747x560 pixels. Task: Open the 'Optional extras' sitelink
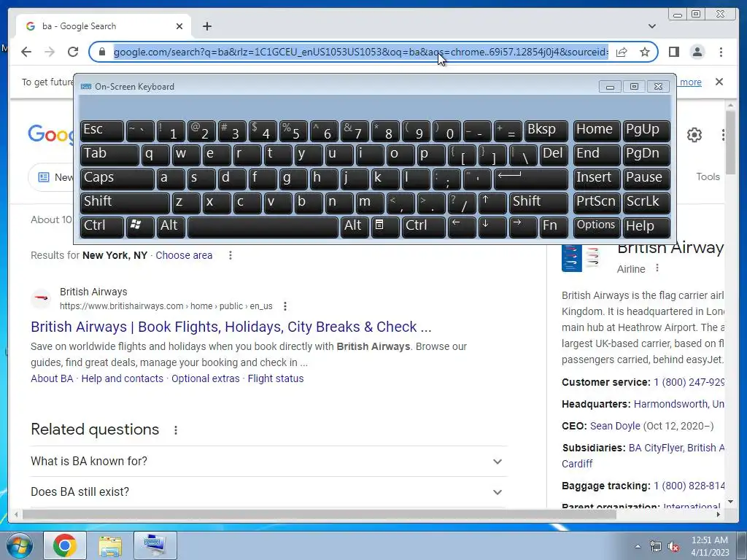[205, 378]
